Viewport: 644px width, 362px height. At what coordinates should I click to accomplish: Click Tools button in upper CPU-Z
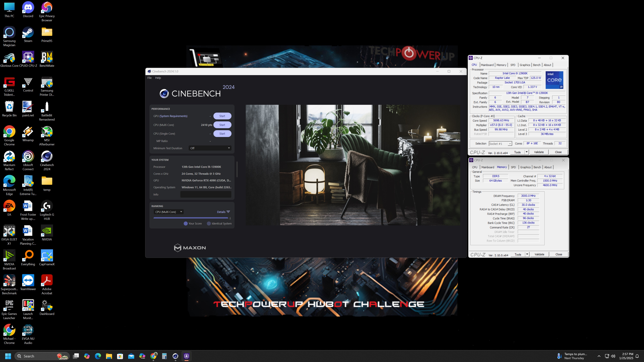(517, 152)
